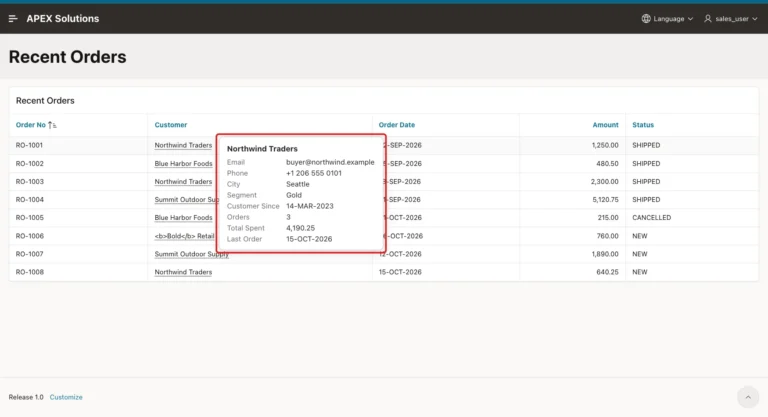Click NEW status in RO-1008 row

(640, 272)
